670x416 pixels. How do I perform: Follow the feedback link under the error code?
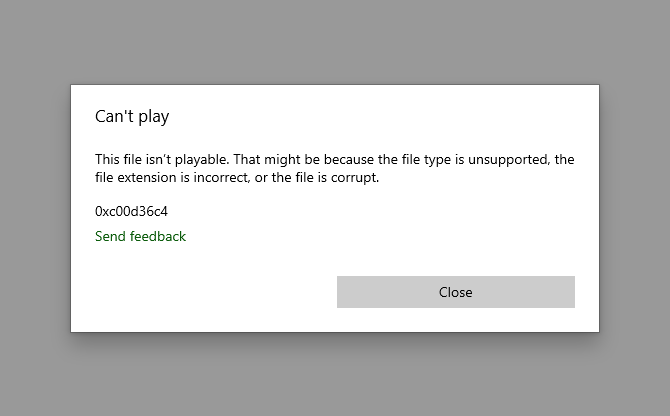[x=140, y=237]
